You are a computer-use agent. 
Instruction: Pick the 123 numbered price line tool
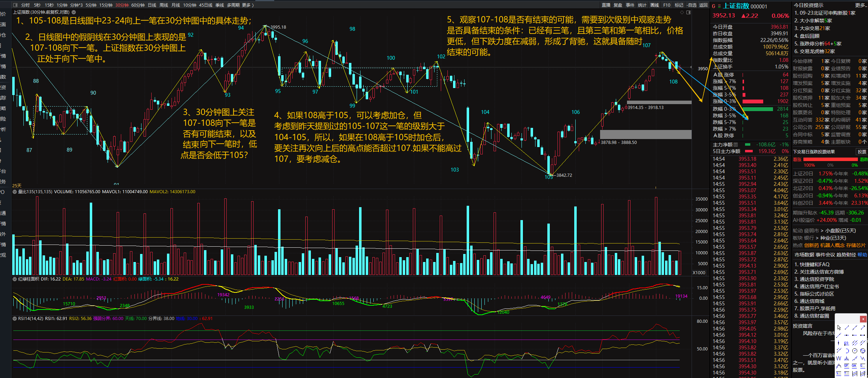(x=847, y=343)
